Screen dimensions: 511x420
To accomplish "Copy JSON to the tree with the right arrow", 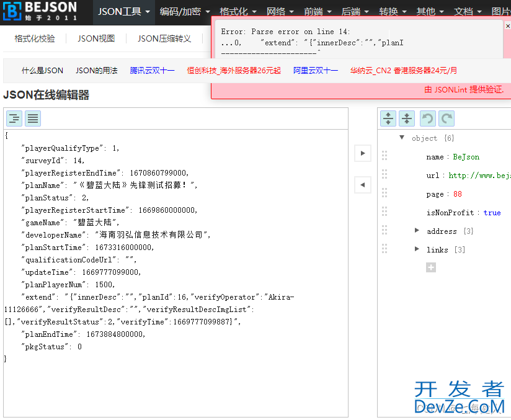I will (362, 153).
